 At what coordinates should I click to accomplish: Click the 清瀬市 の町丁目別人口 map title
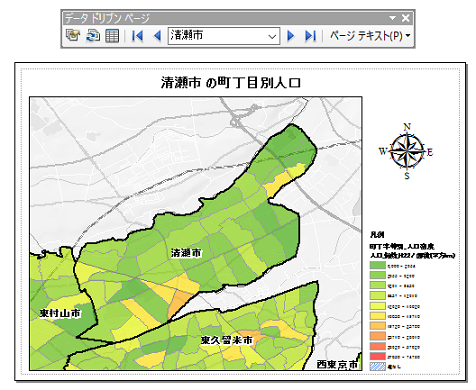[231, 83]
